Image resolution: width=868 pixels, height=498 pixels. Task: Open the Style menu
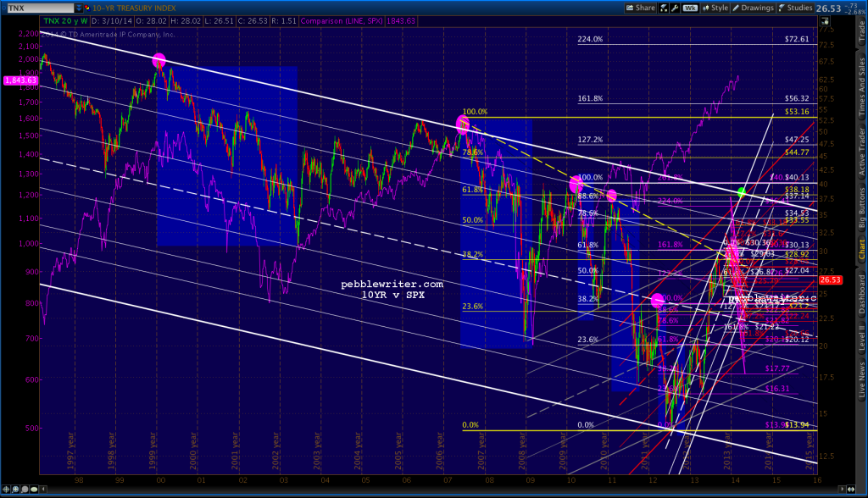point(715,8)
